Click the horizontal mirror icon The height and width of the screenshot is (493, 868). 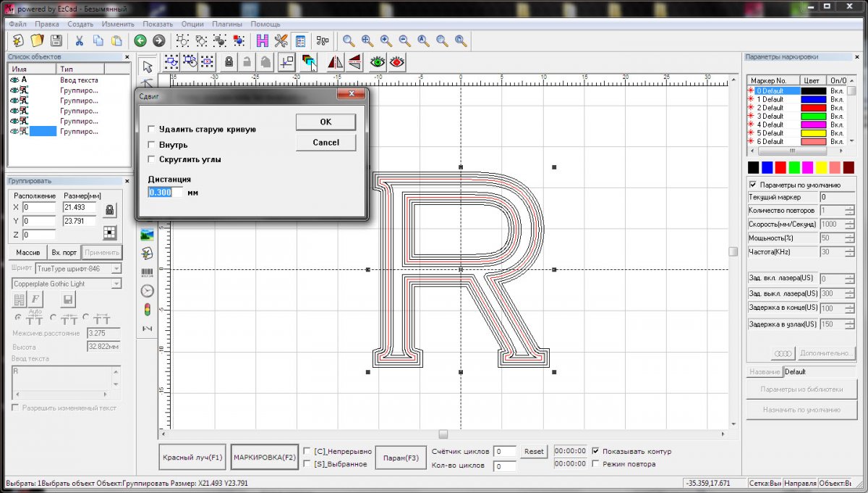pyautogui.click(x=335, y=62)
